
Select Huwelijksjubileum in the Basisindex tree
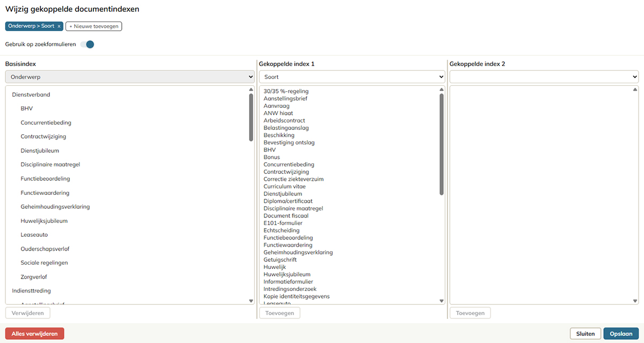pos(44,221)
